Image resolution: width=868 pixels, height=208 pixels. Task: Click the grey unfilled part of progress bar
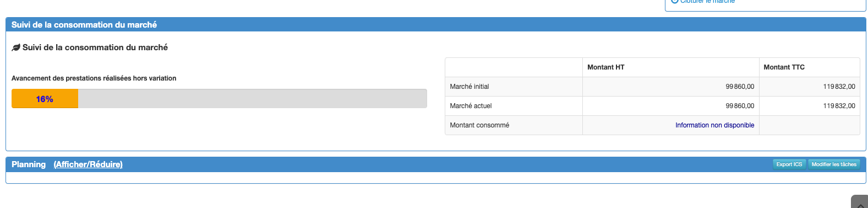[252, 99]
